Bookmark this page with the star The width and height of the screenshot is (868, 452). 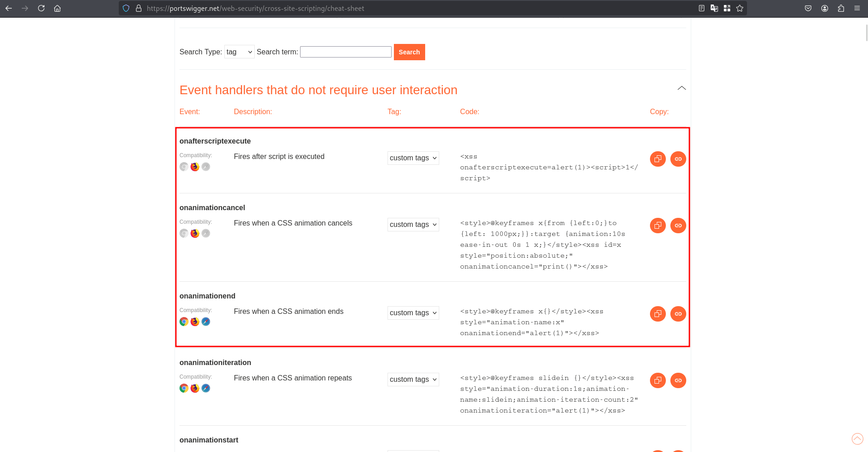pyautogui.click(x=740, y=8)
